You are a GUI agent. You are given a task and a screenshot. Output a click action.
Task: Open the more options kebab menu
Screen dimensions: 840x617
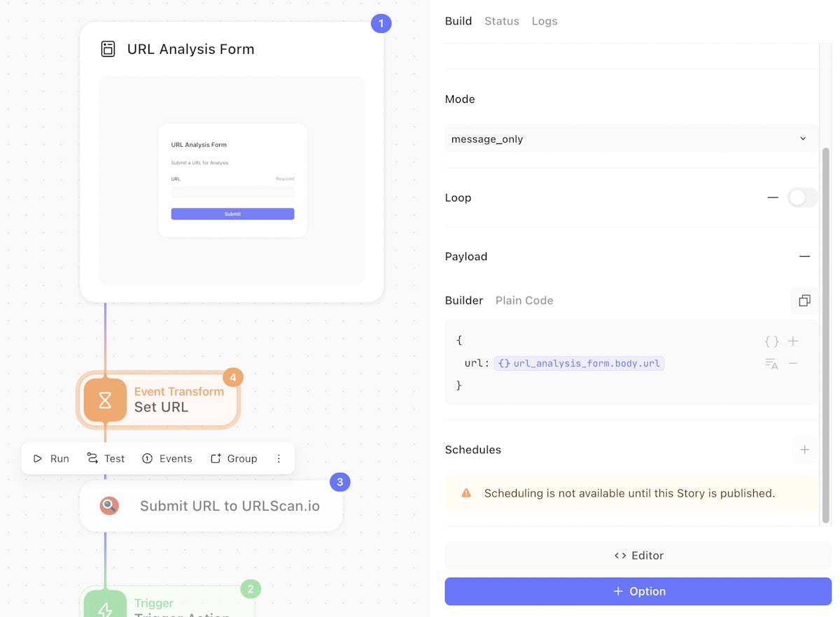279,459
